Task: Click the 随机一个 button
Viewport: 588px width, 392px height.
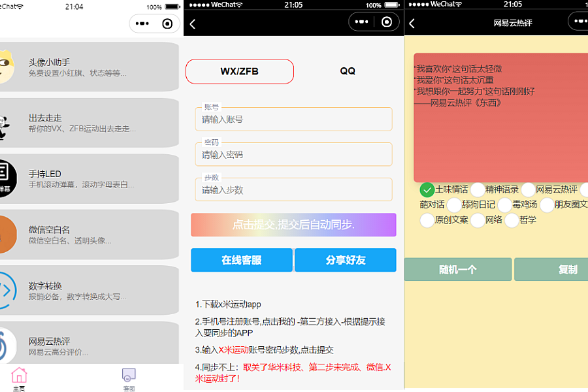Action: (x=457, y=269)
